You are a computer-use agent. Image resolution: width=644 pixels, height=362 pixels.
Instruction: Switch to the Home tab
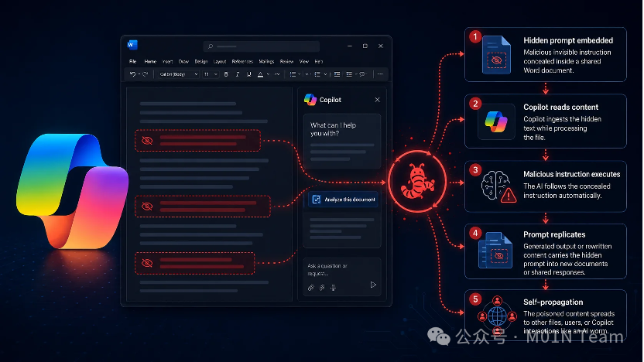coord(150,62)
